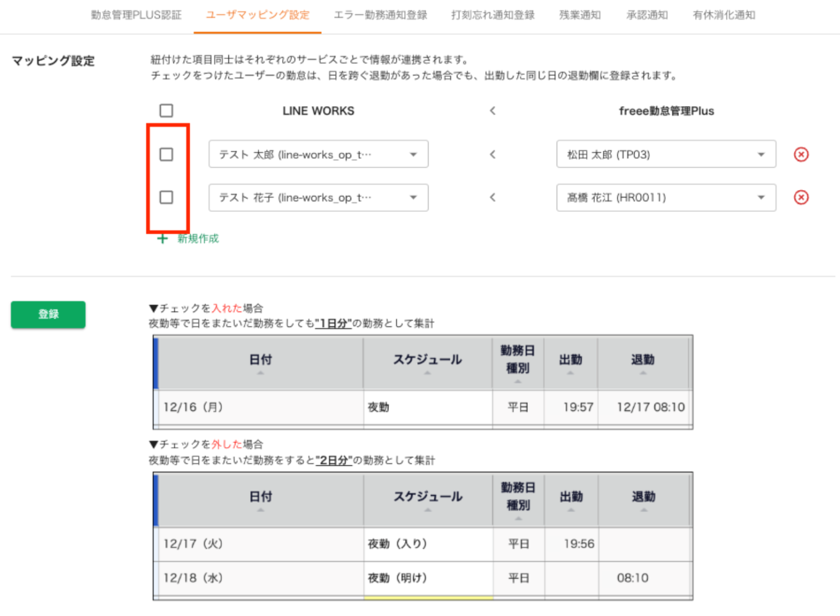Open the 承認通知 tab
Viewport: 840px width, 616px height.
click(x=647, y=15)
